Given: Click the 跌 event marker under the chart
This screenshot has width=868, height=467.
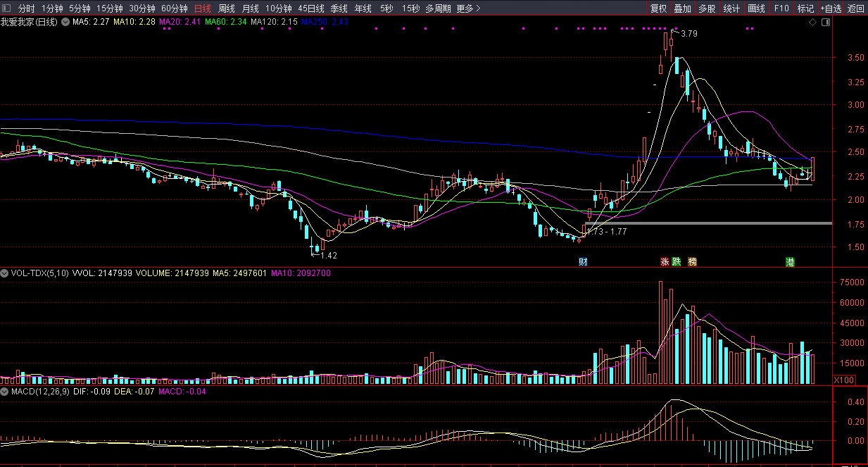Looking at the screenshot, I should pos(677,262).
